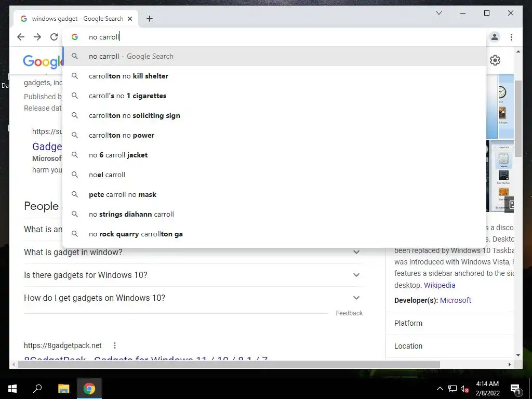
Task: Choose suggestion 'no 6 carroll jacket'
Action: pos(274,155)
